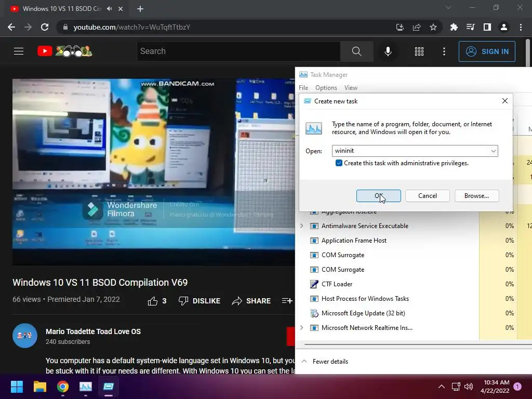Click the DISLIKE button

199,301
